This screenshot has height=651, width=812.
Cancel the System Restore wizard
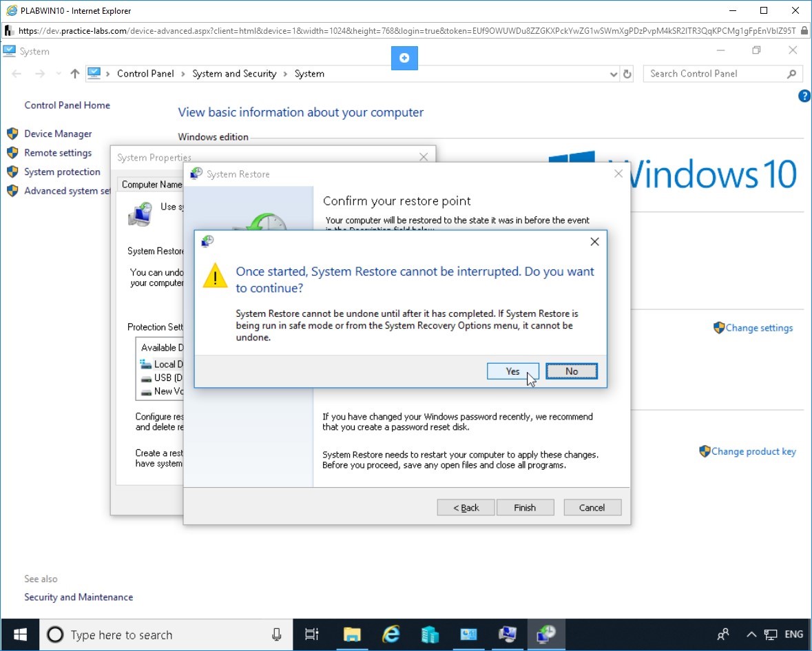pos(592,508)
